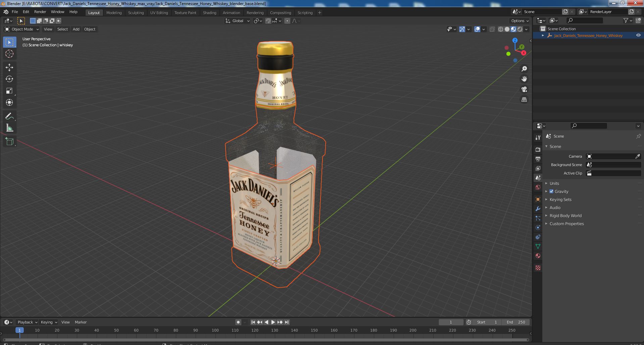Play animation forward
644x345 pixels.
coord(273,322)
